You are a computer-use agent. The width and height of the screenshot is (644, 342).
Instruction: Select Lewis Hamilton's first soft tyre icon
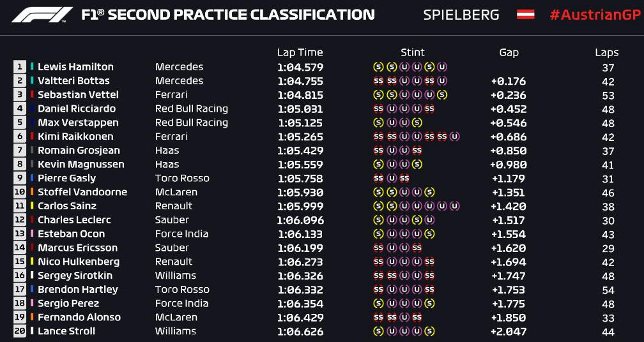pyautogui.click(x=378, y=67)
